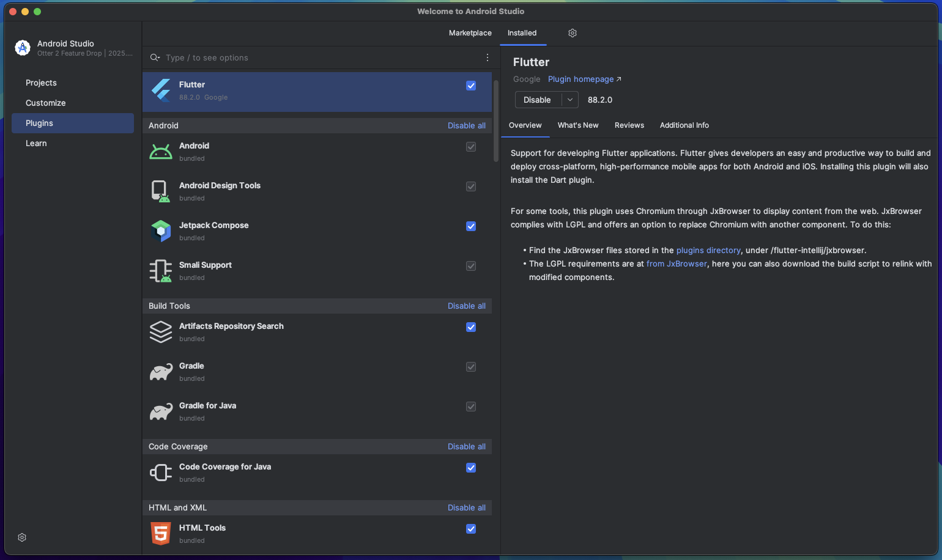Uncheck the Flutter plugin checkbox

click(471, 86)
